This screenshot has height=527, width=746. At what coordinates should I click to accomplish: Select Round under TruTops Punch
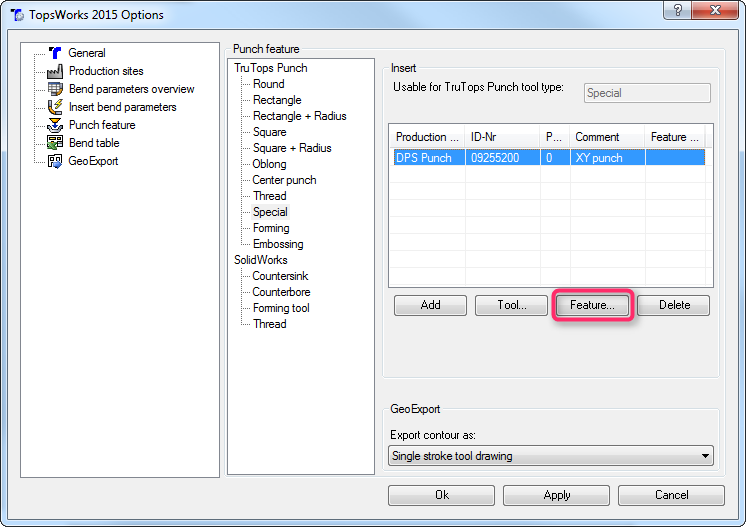click(x=268, y=84)
